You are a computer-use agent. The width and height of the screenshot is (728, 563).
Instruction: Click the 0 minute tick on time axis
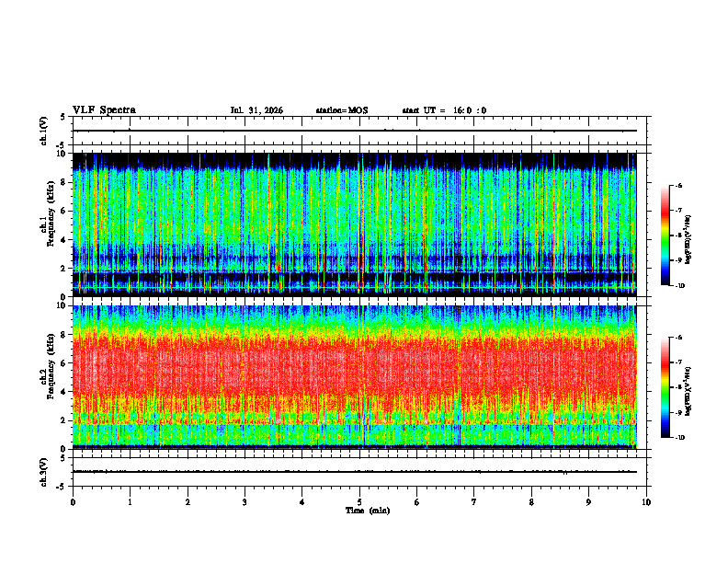click(73, 502)
